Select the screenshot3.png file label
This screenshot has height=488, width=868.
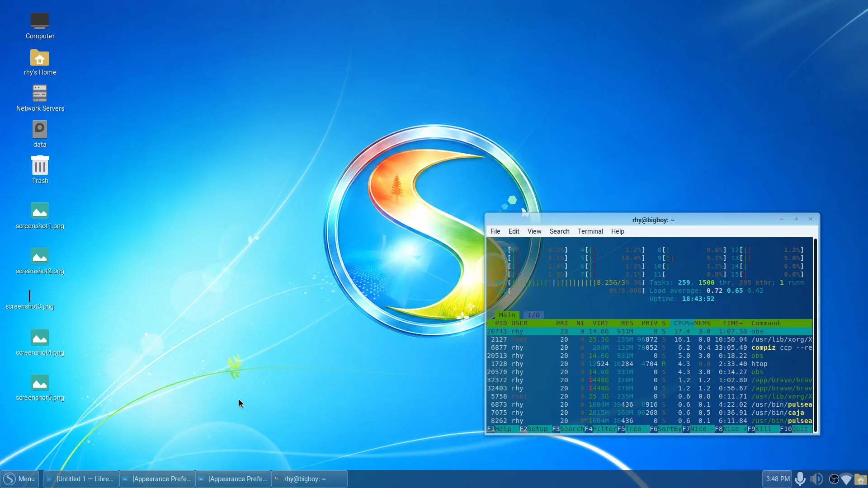(x=29, y=306)
